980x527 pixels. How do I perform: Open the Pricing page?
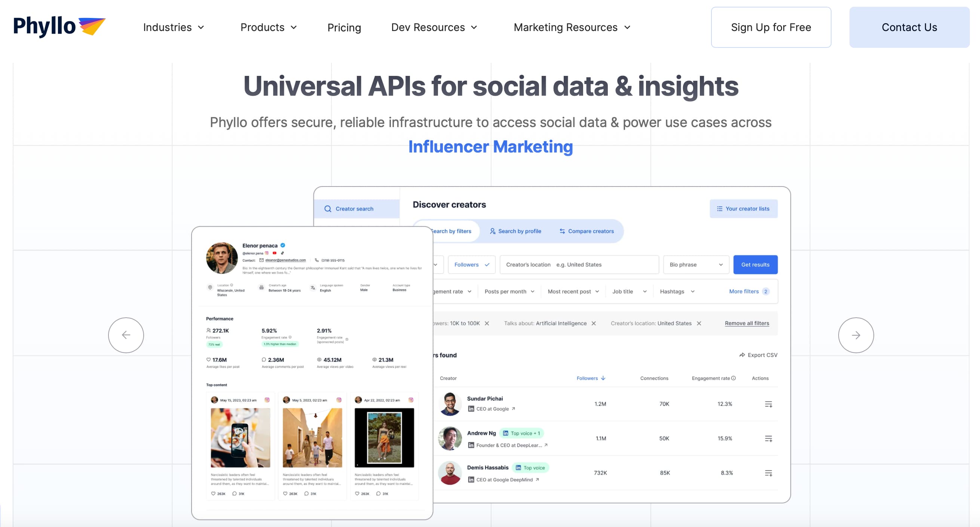tap(344, 27)
